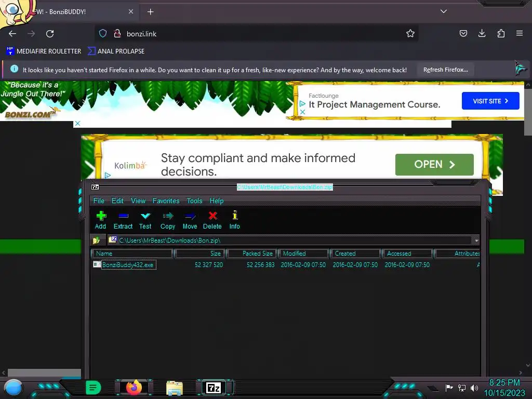The width and height of the screenshot is (532, 399).
Task: Expand the 7-Zip address path dropdown
Action: (476, 241)
